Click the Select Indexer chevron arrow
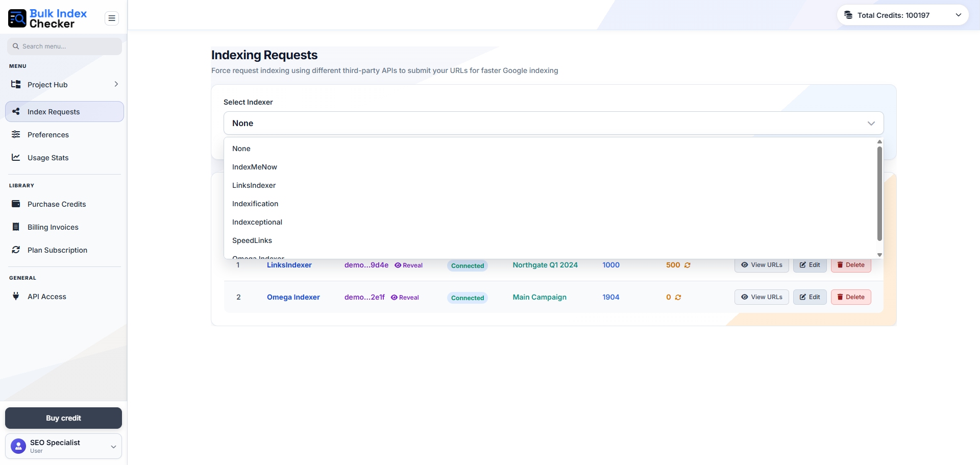 [871, 124]
